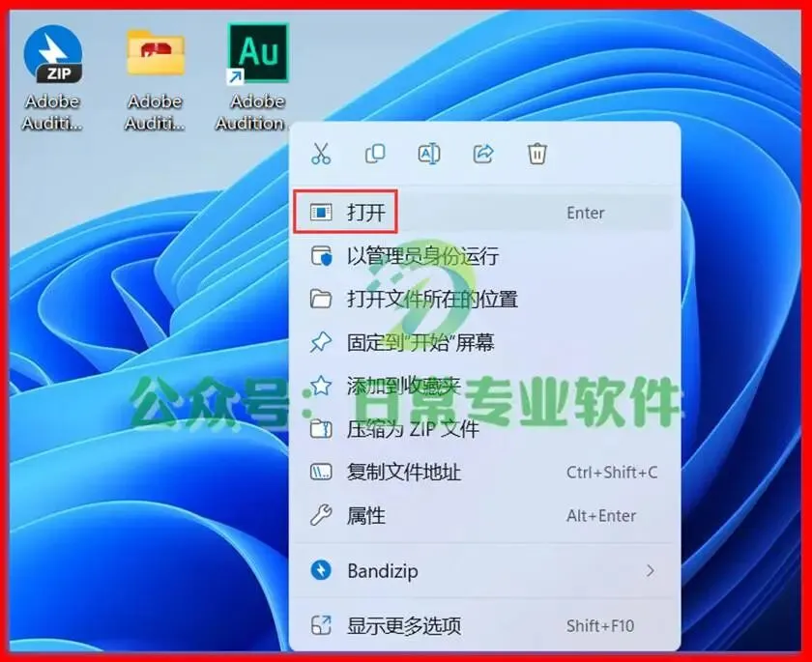Click the Bandizip lightning logo icon
The width and height of the screenshot is (812, 662).
click(x=321, y=570)
